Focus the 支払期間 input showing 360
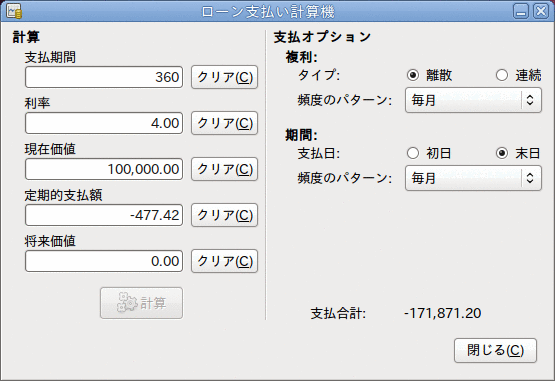 (104, 77)
